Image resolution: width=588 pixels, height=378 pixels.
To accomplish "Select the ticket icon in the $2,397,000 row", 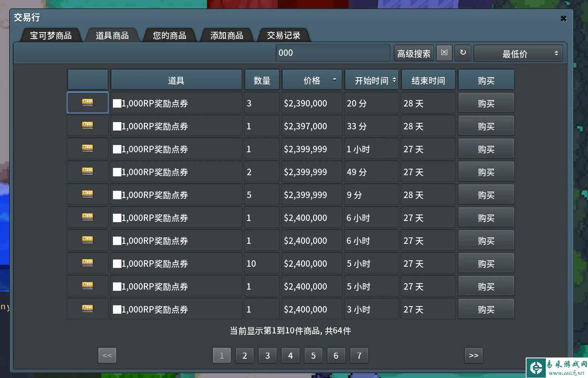I will click(88, 125).
